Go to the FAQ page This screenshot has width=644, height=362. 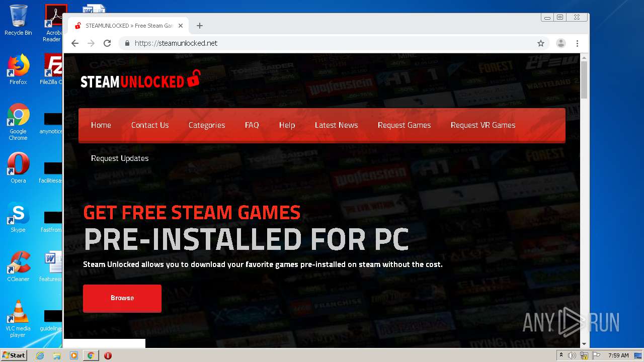tap(252, 125)
